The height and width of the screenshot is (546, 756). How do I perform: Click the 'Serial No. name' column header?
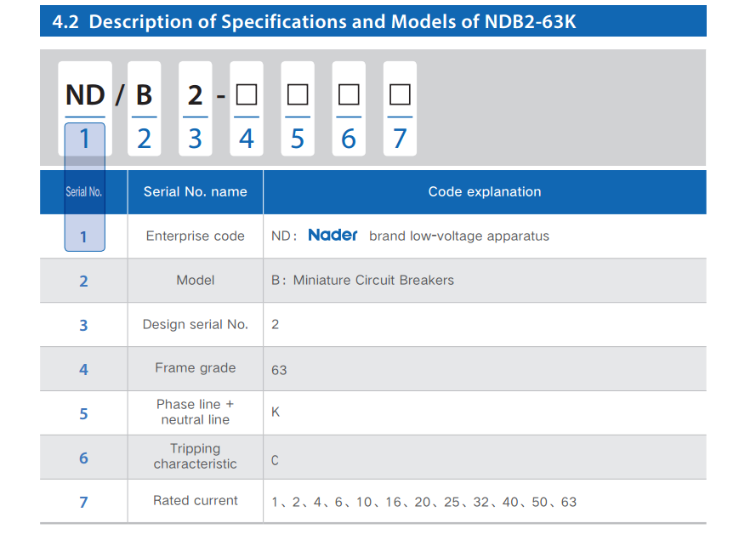point(196,192)
